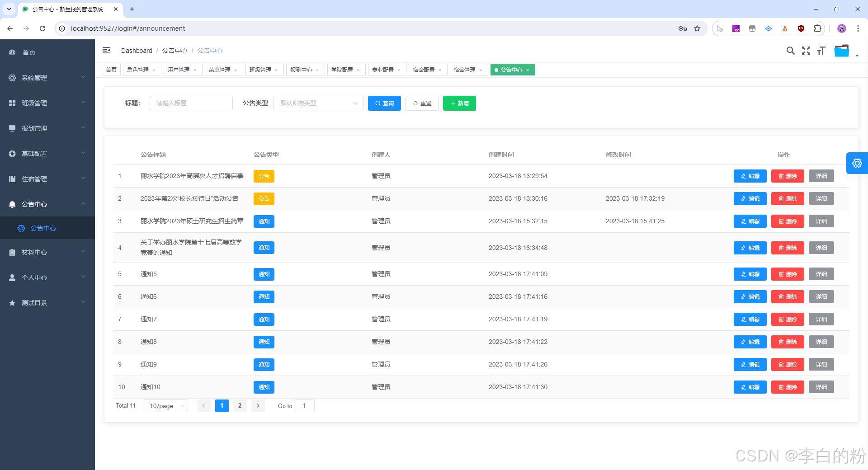
Task: Expand the 报到管理 submenu chevron
Action: coord(83,128)
